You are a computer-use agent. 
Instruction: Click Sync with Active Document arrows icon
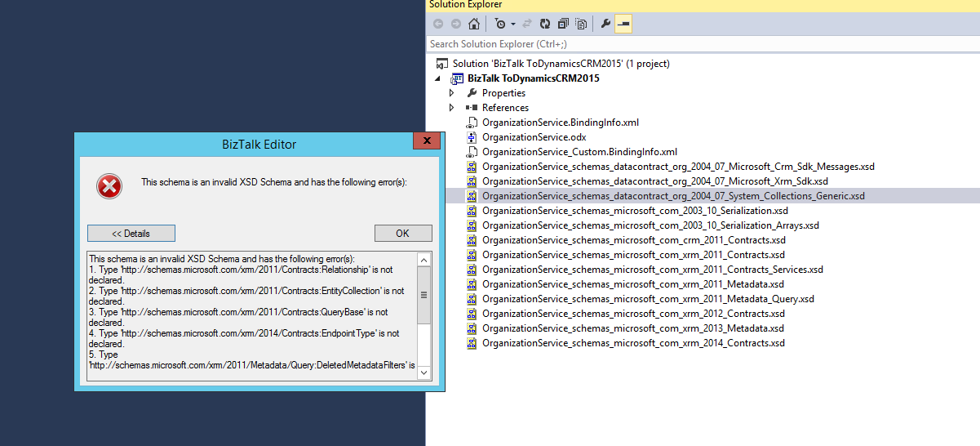tap(528, 24)
